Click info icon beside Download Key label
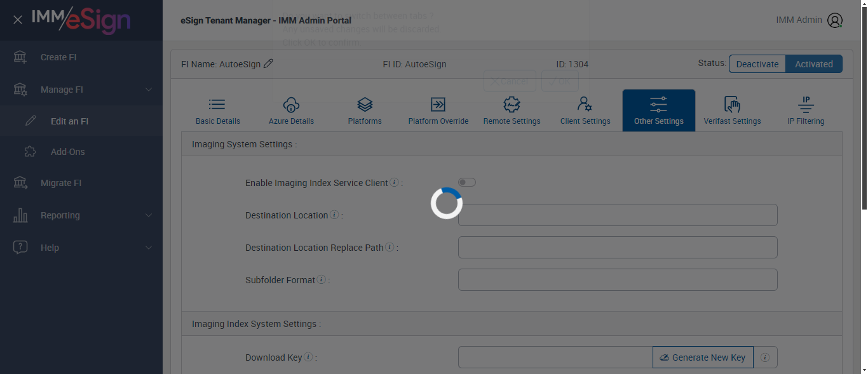The image size is (868, 374). coord(308,357)
